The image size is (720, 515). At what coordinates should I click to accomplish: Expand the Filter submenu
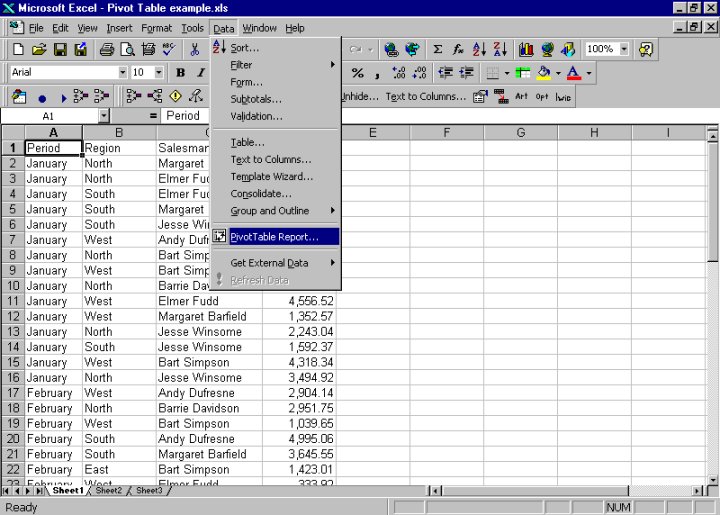click(x=276, y=65)
